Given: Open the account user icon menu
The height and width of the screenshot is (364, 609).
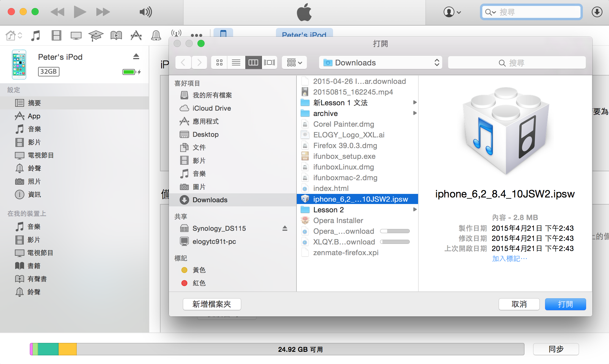Looking at the screenshot, I should point(452,12).
